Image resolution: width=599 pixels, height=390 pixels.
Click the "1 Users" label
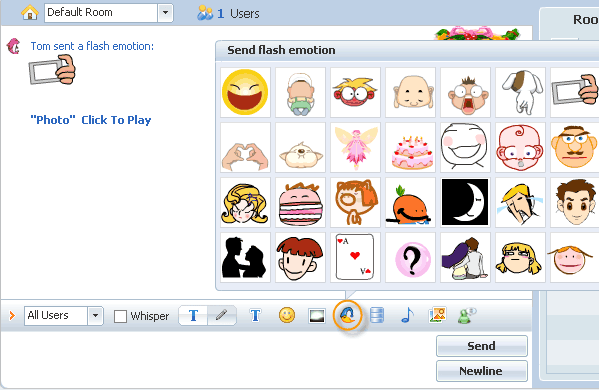tap(238, 14)
